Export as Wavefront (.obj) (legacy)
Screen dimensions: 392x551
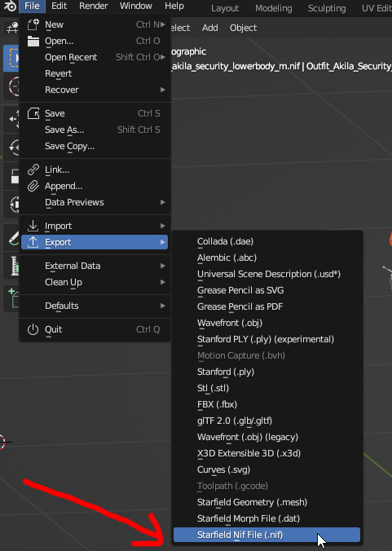267,437
